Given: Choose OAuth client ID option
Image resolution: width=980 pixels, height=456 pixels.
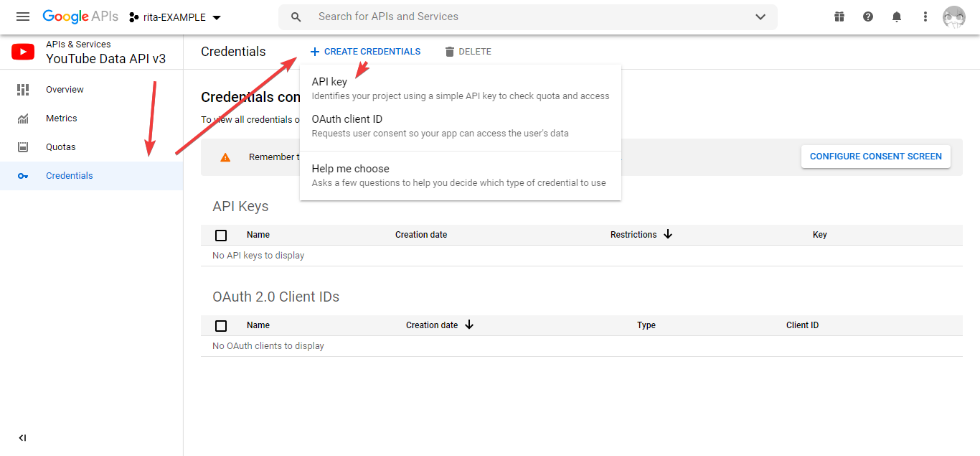Looking at the screenshot, I should tap(461, 126).
